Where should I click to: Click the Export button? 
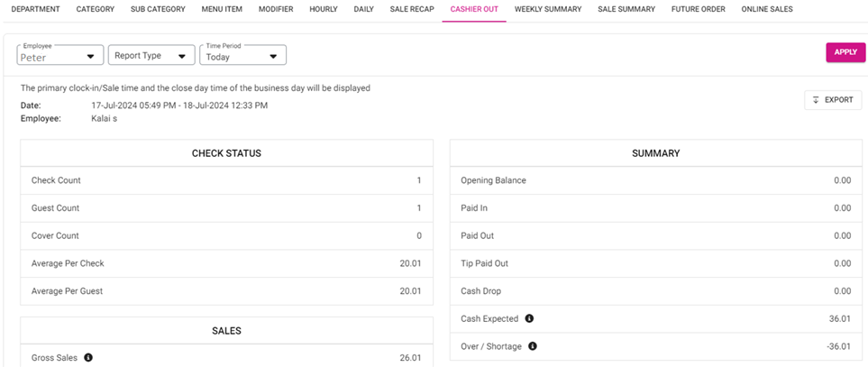(x=833, y=100)
